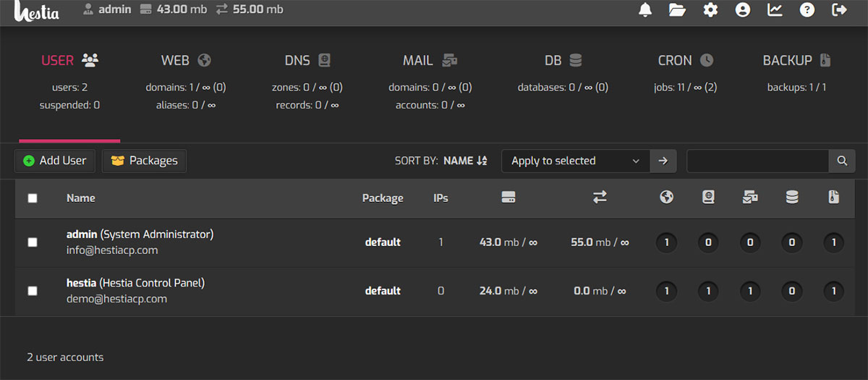Screen dimensions: 868x380
Task: Click hestia's database count badge
Action: pos(792,291)
